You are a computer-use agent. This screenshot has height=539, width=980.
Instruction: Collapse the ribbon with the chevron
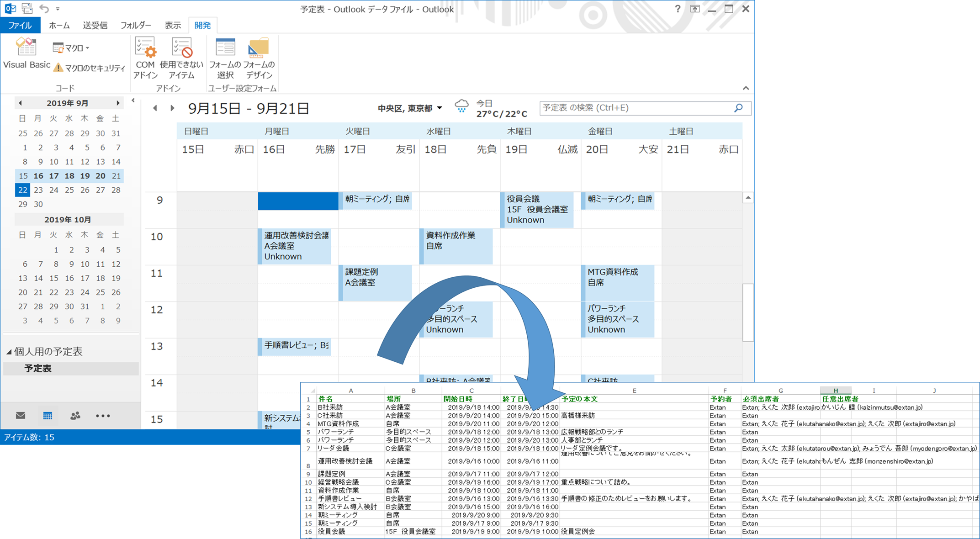[x=746, y=88]
